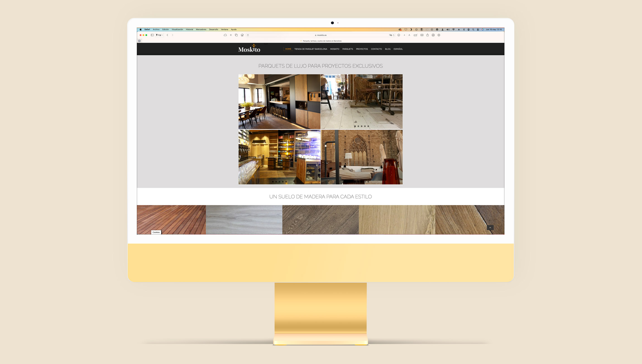Click the Share icon in the toolbar
Screen dimensions: 642x364
click(427, 35)
